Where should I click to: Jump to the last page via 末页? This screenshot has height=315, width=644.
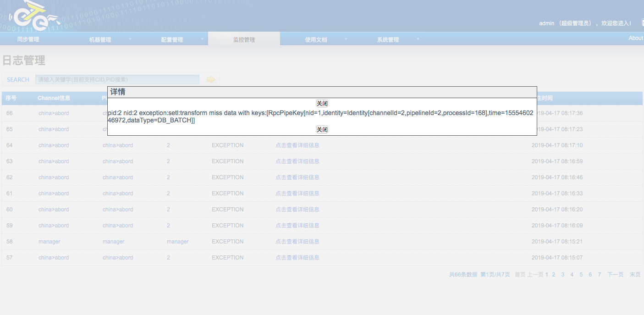[635, 274]
